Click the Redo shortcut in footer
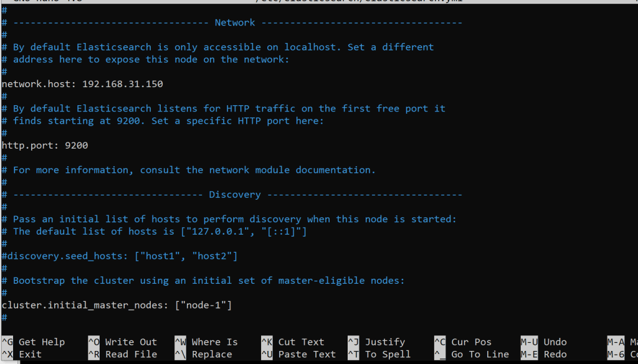The width and height of the screenshot is (638, 364). pyautogui.click(x=555, y=354)
